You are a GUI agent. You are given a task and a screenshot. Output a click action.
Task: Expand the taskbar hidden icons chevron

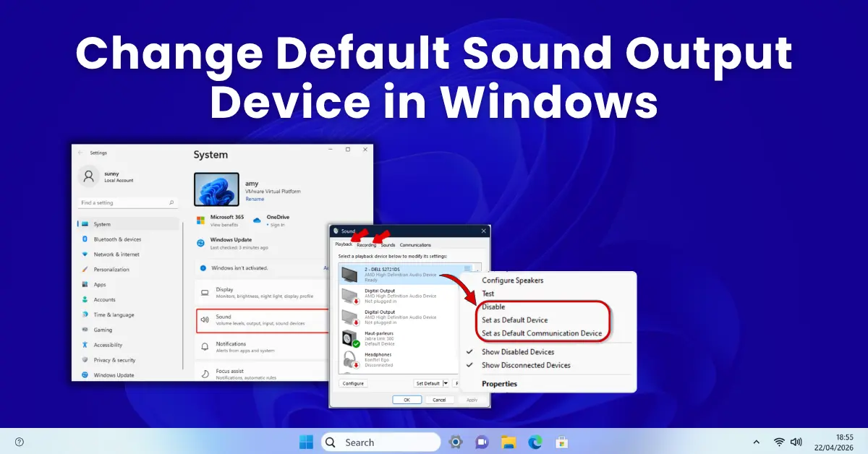click(756, 441)
